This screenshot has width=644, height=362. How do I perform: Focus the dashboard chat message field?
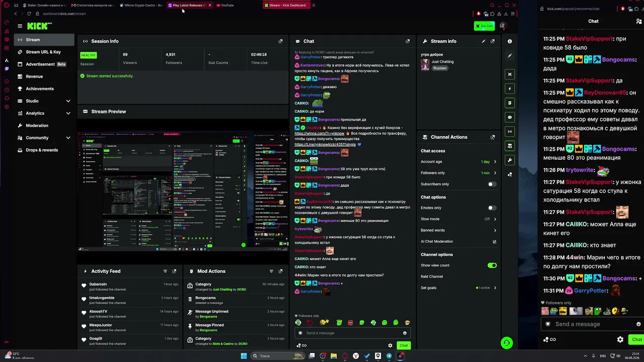point(352,333)
